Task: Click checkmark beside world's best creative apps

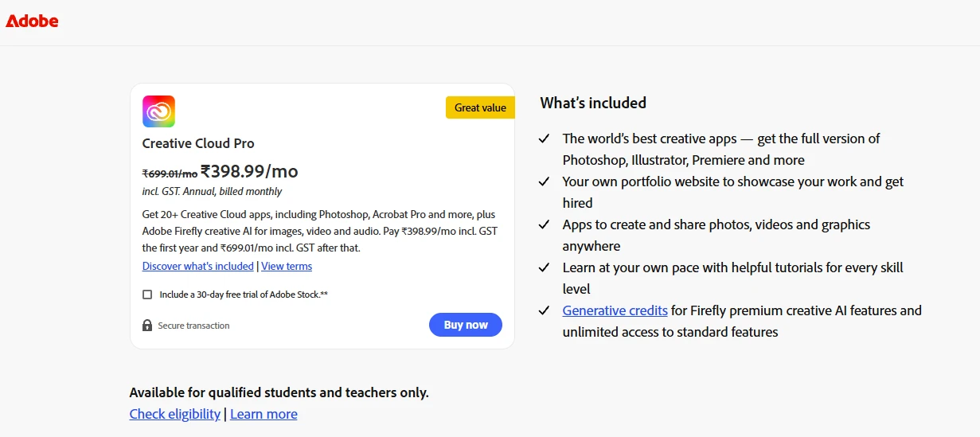Action: (545, 139)
